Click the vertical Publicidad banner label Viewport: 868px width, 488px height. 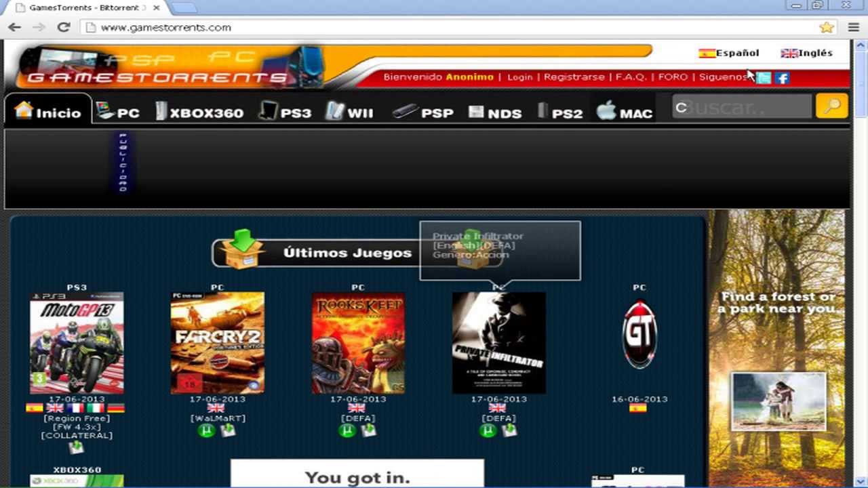(x=123, y=163)
